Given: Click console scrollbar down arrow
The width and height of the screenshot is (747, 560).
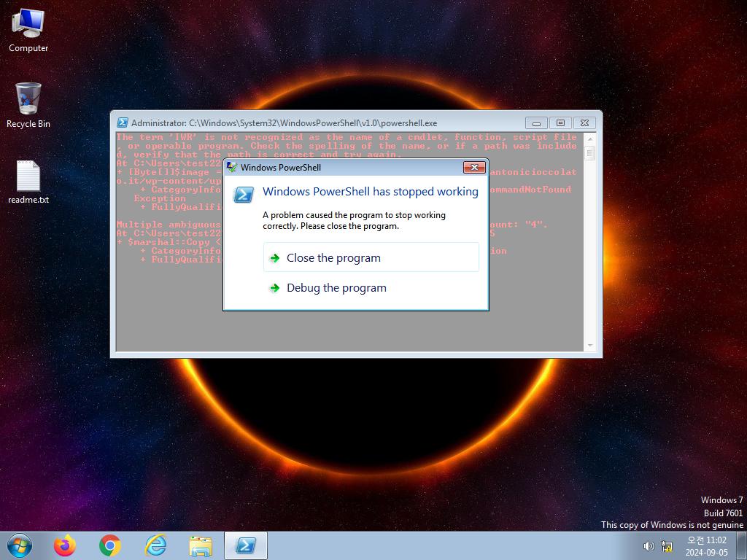Looking at the screenshot, I should point(589,345).
